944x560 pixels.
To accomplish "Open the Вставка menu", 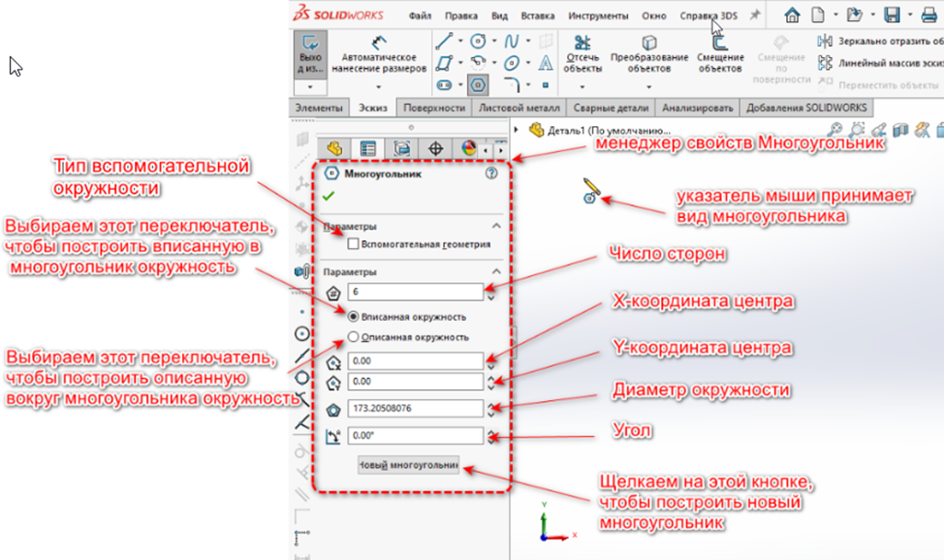I will [538, 16].
